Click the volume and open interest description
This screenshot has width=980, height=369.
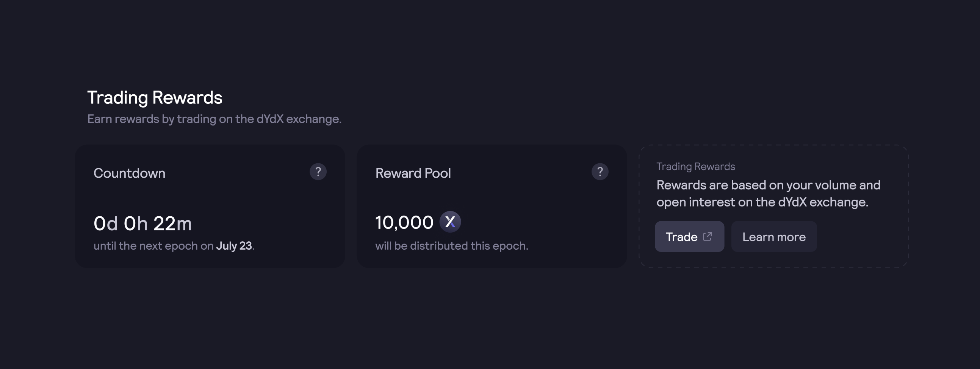point(769,194)
